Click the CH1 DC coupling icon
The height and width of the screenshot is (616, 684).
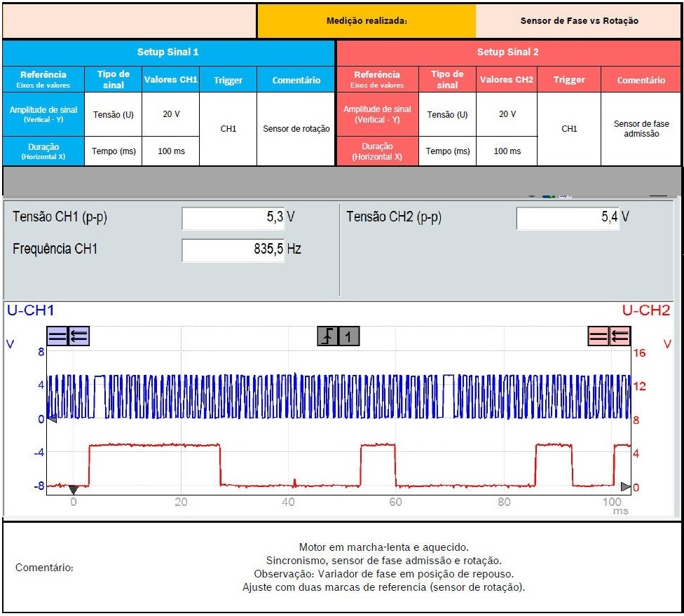point(57,337)
